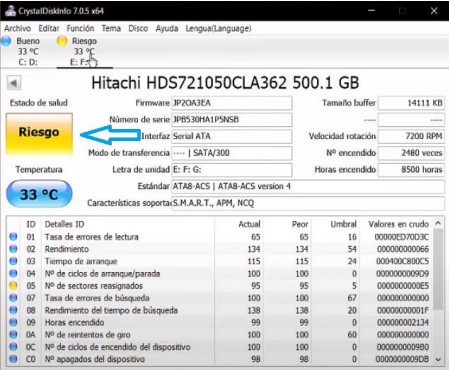The width and height of the screenshot is (449, 370).
Task: Select row Tasa de errores de lectura
Action: pos(220,237)
